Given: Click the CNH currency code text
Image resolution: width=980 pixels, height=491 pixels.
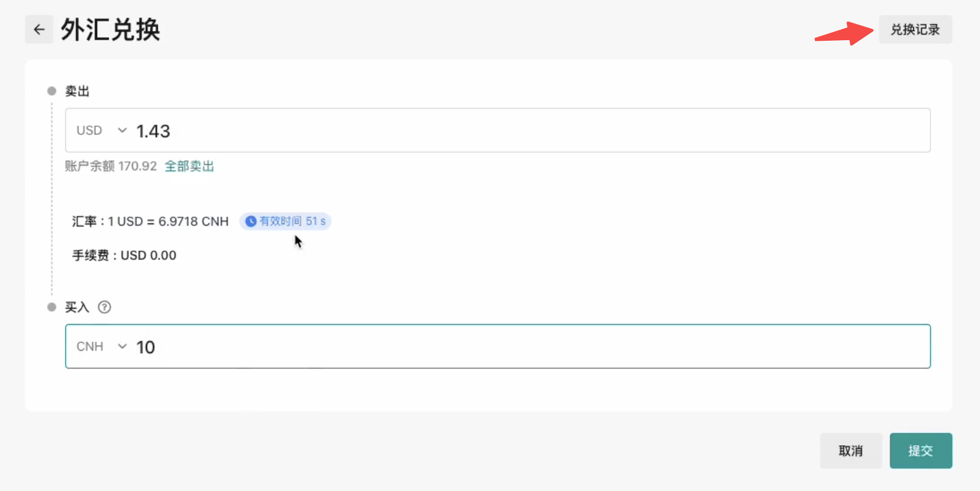Looking at the screenshot, I should click(90, 346).
